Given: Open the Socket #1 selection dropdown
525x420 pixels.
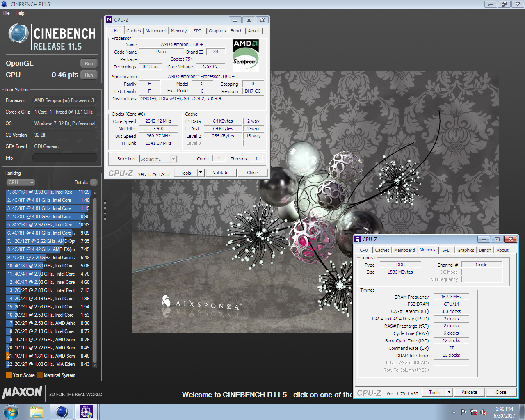Looking at the screenshot, I should click(x=158, y=159).
